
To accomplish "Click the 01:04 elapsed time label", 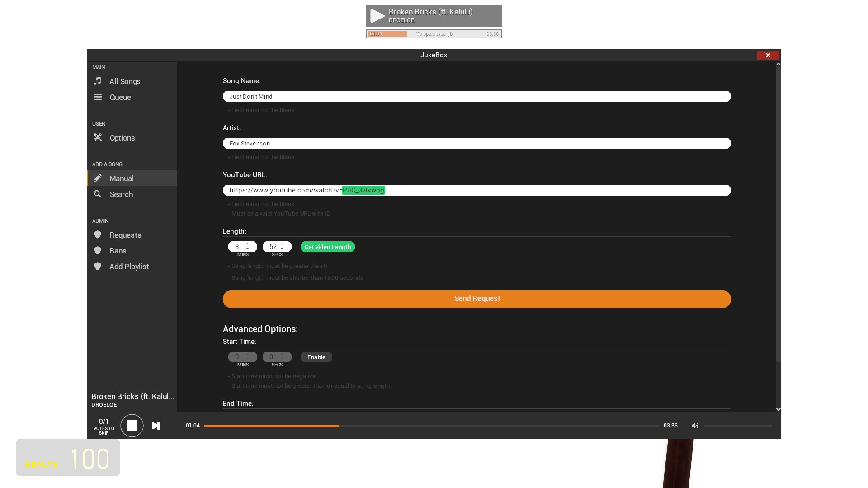I will pos(193,426).
